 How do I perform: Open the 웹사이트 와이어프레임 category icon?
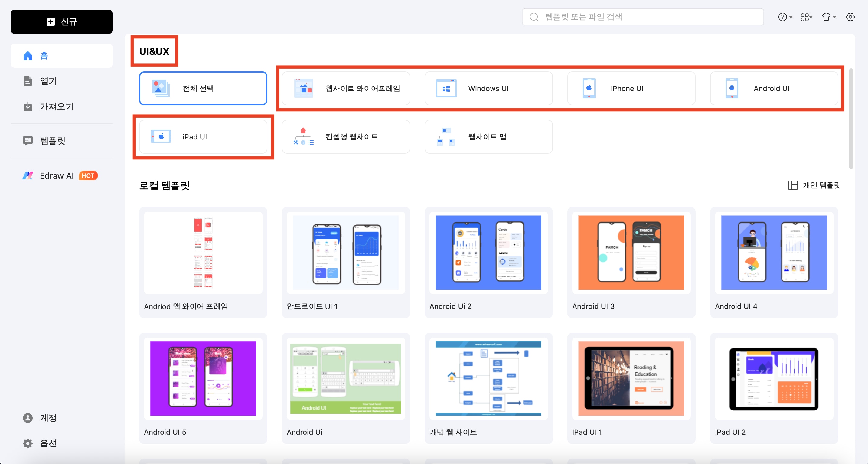click(x=303, y=88)
